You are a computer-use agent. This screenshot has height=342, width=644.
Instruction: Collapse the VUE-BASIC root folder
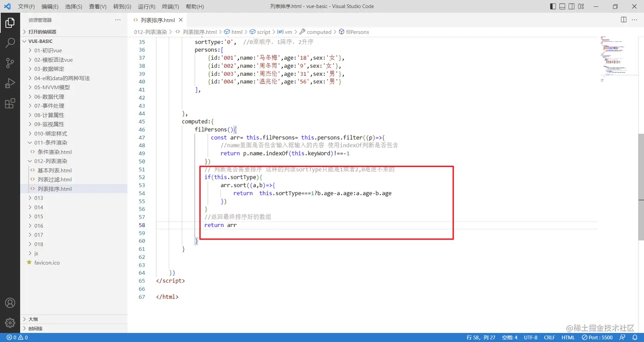pyautogui.click(x=74, y=41)
